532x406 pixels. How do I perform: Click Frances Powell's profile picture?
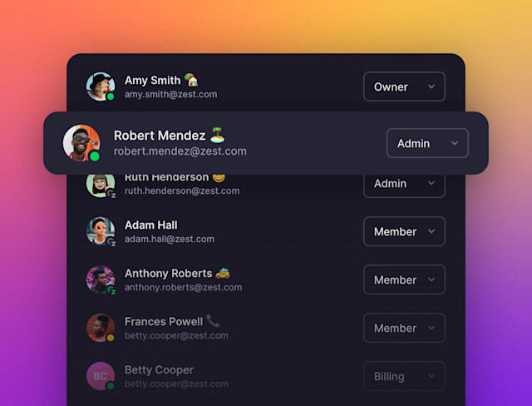(x=101, y=328)
